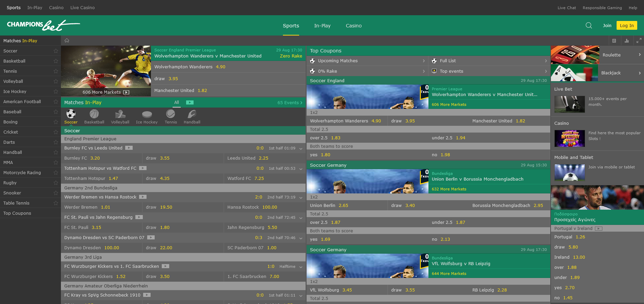Bet on Manchester United at 1.82 in featured match
The width and height of the screenshot is (644, 304).
click(228, 90)
